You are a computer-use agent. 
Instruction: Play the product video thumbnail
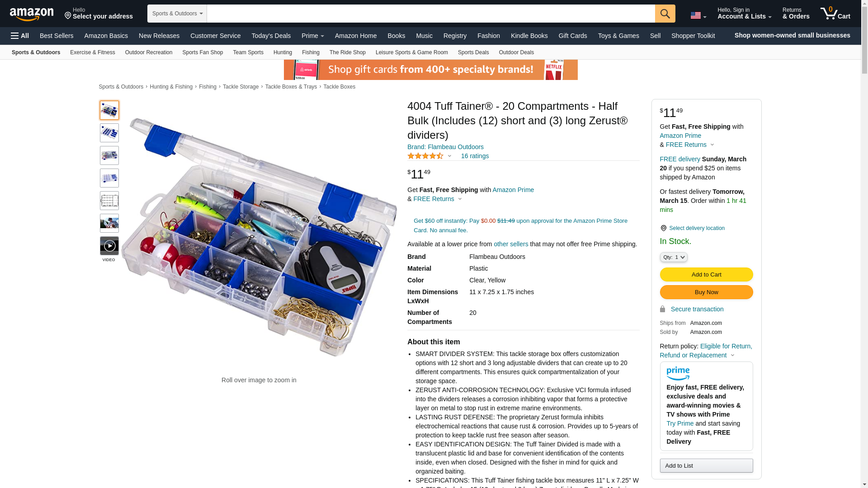tap(109, 246)
